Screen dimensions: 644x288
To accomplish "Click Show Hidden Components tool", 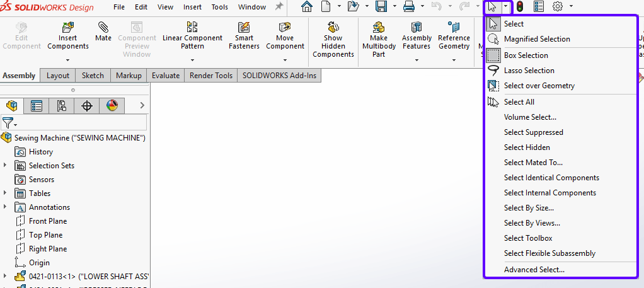I will 333,40.
